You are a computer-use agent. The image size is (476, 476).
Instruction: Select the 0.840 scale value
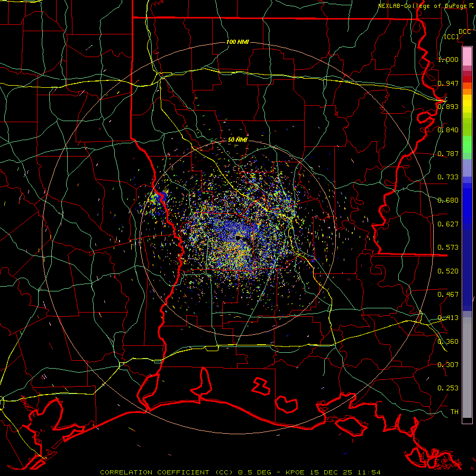(x=448, y=130)
